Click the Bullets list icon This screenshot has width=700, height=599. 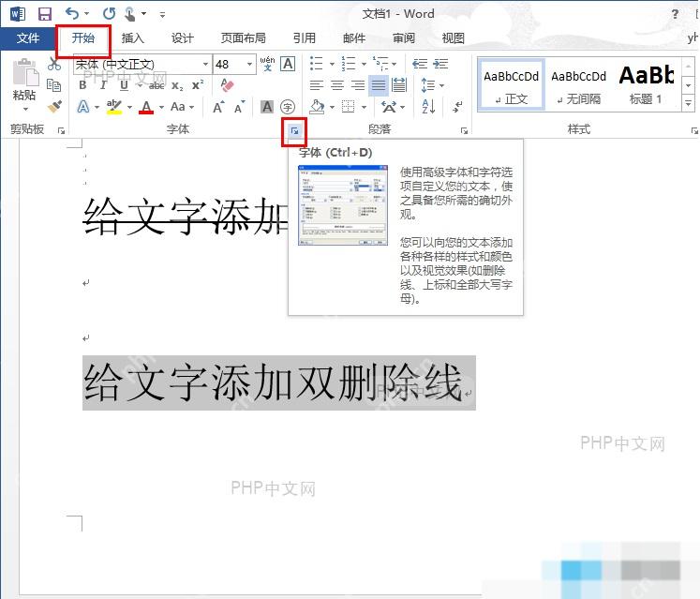point(316,64)
